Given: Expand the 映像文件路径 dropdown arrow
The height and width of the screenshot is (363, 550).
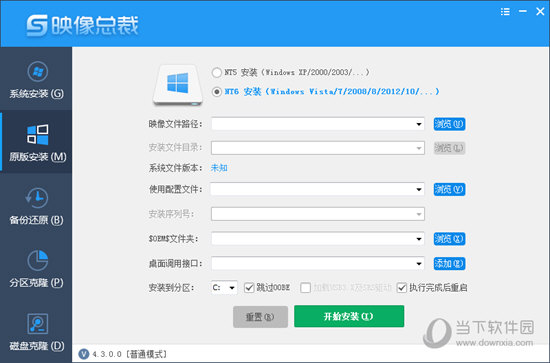Looking at the screenshot, I should click(419, 124).
